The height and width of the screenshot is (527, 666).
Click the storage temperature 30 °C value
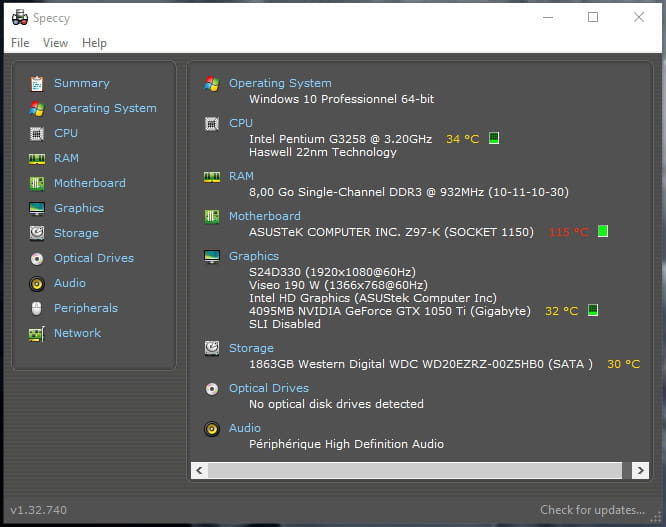click(624, 364)
